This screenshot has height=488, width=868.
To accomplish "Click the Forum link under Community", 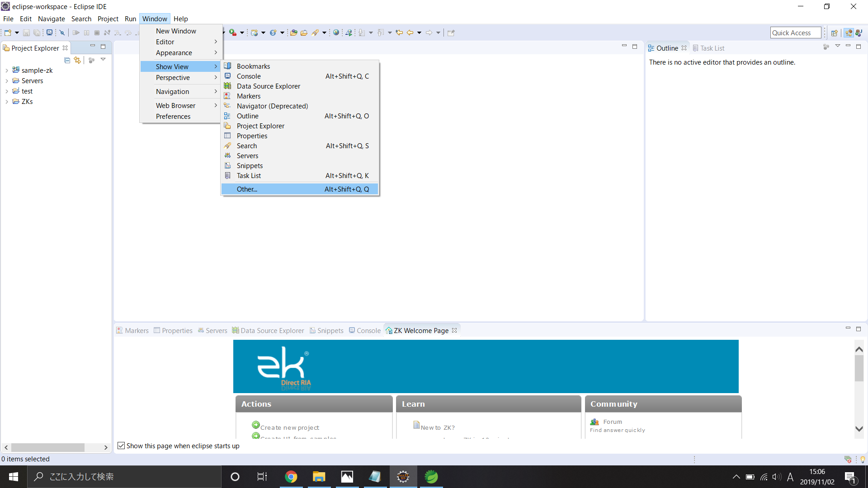I will pyautogui.click(x=613, y=422).
